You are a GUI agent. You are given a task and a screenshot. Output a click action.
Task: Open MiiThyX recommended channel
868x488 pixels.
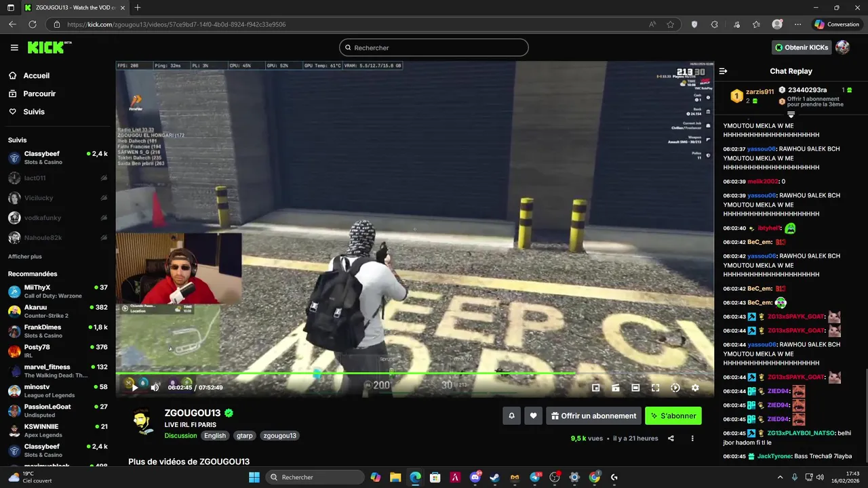58,291
